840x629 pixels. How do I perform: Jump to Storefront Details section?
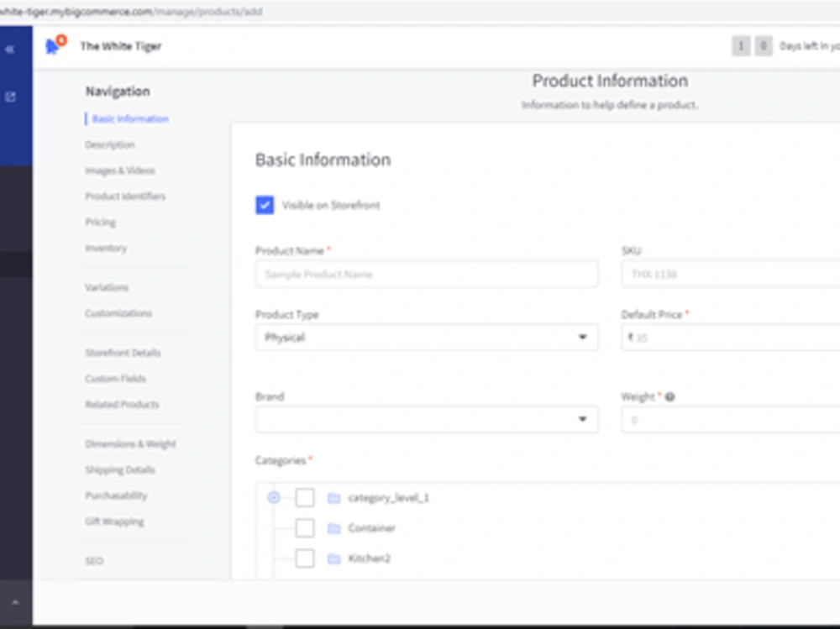(123, 353)
